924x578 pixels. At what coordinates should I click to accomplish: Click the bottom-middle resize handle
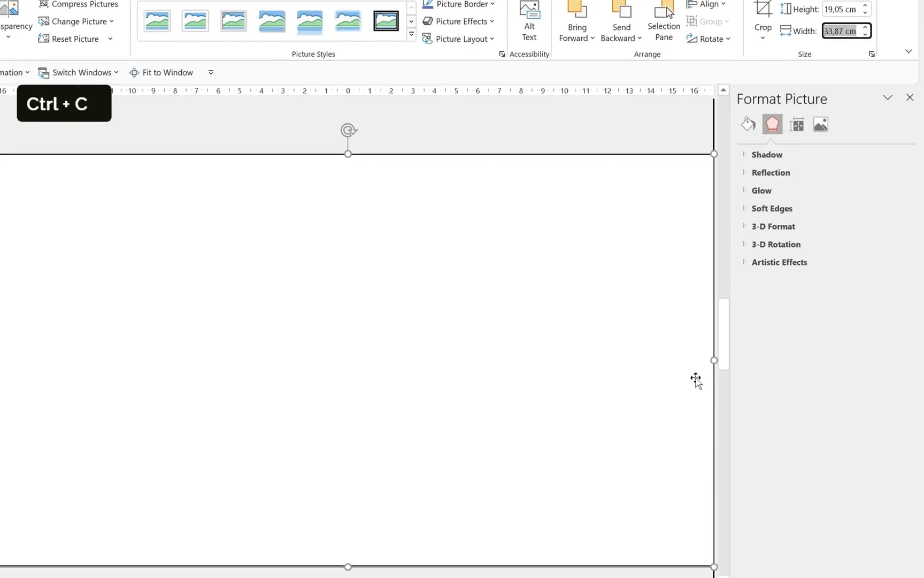point(348,567)
